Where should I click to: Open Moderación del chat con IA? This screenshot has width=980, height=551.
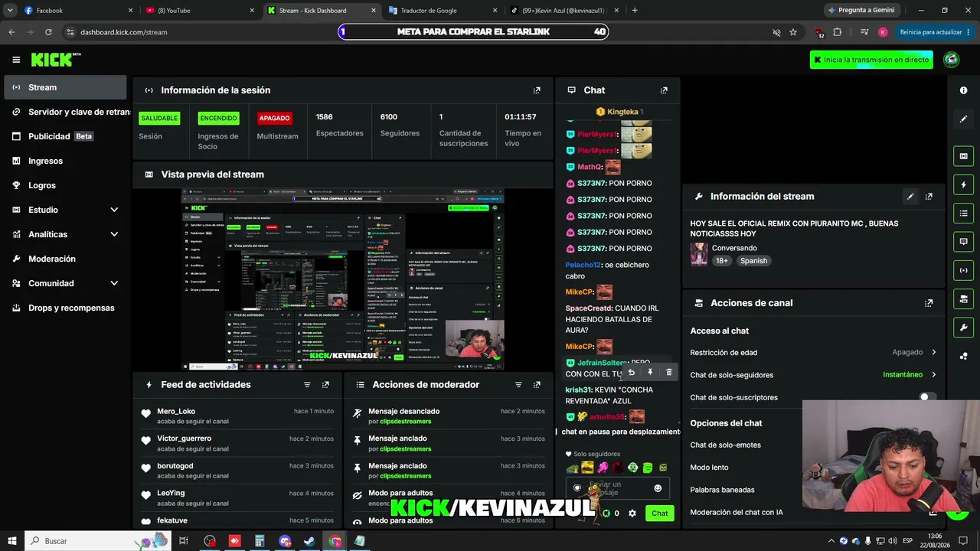[737, 512]
